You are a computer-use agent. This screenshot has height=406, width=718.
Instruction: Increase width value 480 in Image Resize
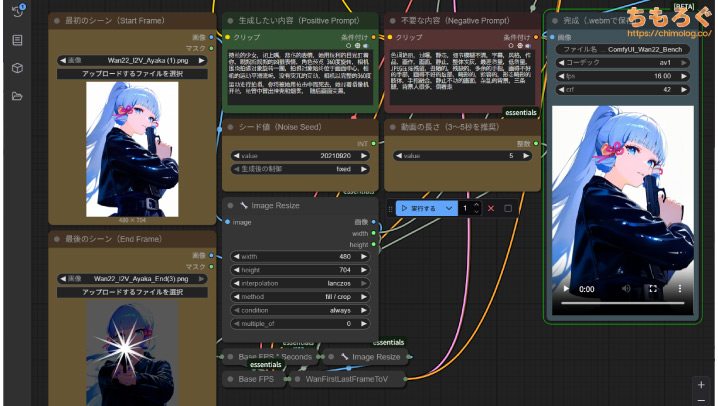tap(364, 256)
